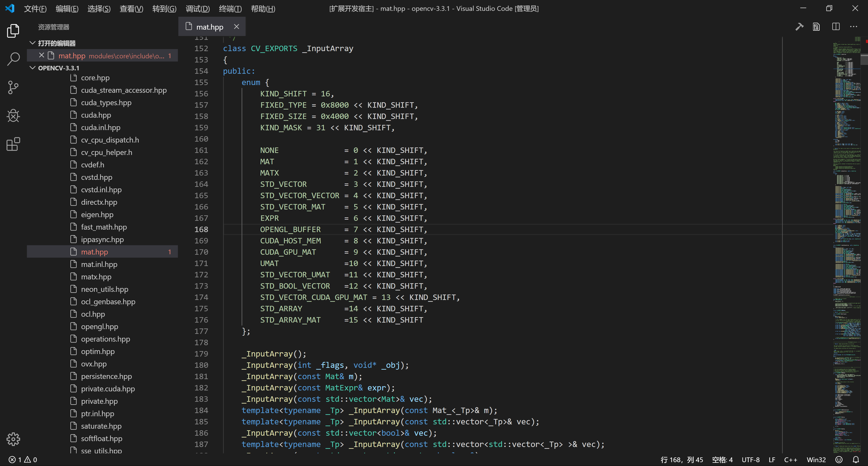Open the Debug view icon
Screen dimensions: 868x466
point(13,116)
